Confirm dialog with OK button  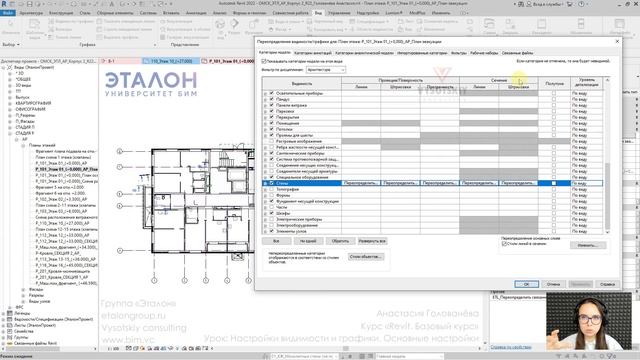526,284
